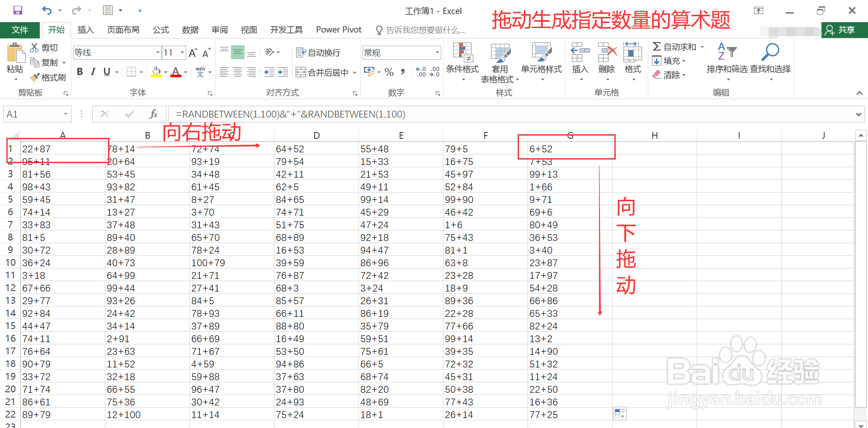868x428 pixels.
Task: Switch to the 插入 ribbon tab
Action: (85, 30)
